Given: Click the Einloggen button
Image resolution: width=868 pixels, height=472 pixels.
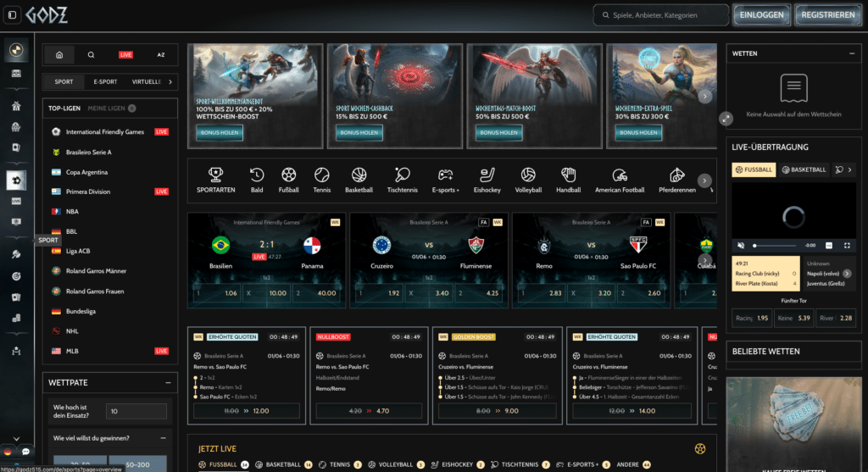Looking at the screenshot, I should coord(762,15).
